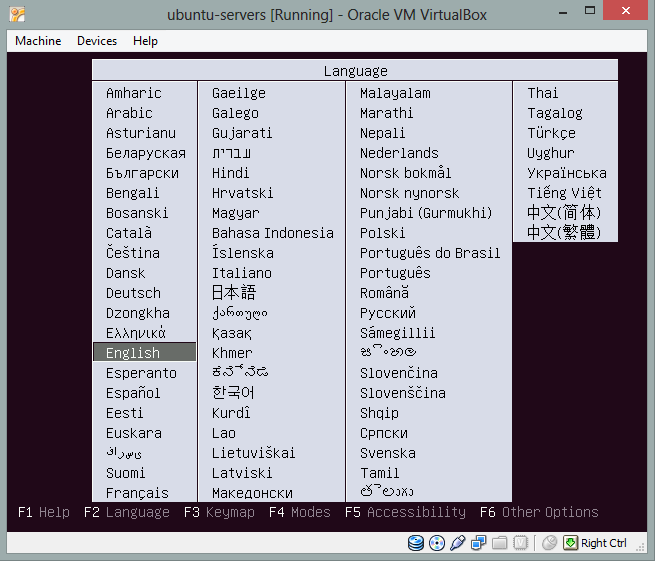Screen dimensions: 655x561
Task: Select Bengali language
Action: (x=132, y=193)
